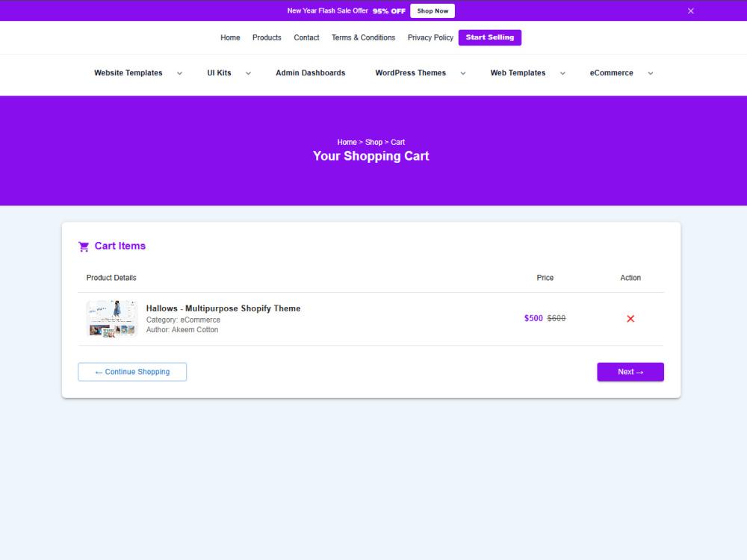Image resolution: width=747 pixels, height=560 pixels.
Task: Click the Start Selling button
Action: 490,37
